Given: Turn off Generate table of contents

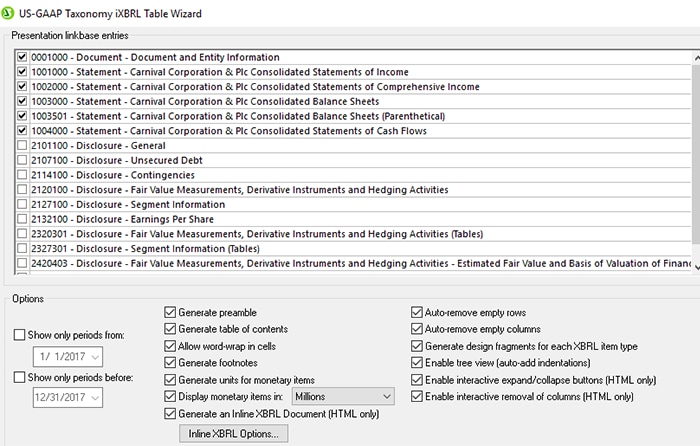Looking at the screenshot, I should [170, 329].
